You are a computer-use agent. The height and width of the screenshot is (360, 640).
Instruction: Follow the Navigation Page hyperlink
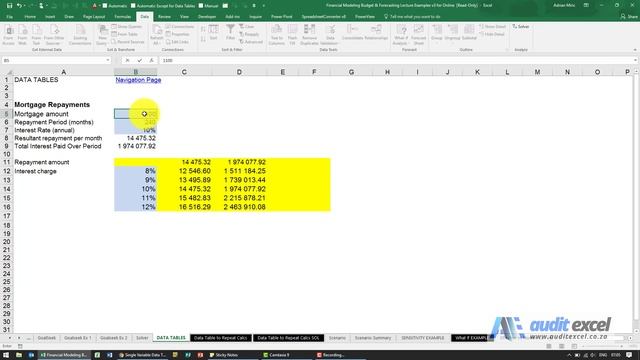tap(138, 80)
